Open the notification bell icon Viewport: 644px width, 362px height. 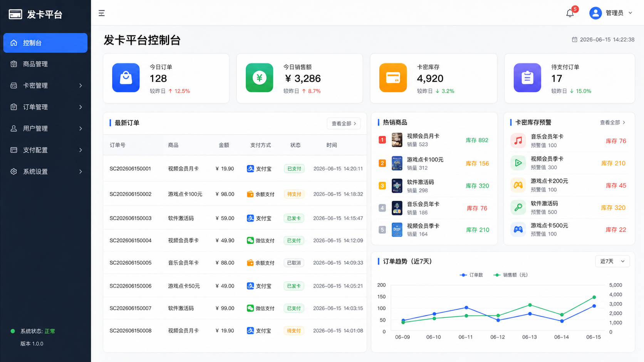570,13
